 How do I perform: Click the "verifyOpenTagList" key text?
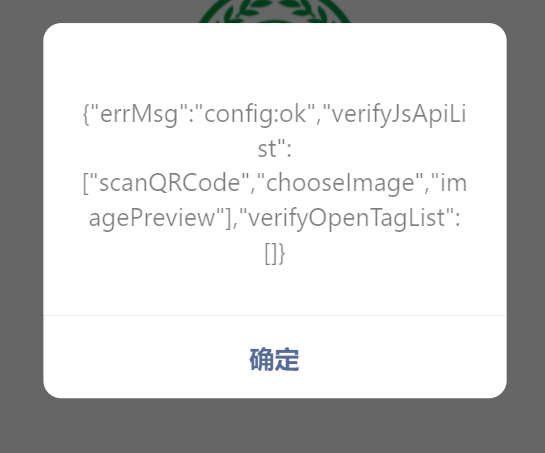347,218
